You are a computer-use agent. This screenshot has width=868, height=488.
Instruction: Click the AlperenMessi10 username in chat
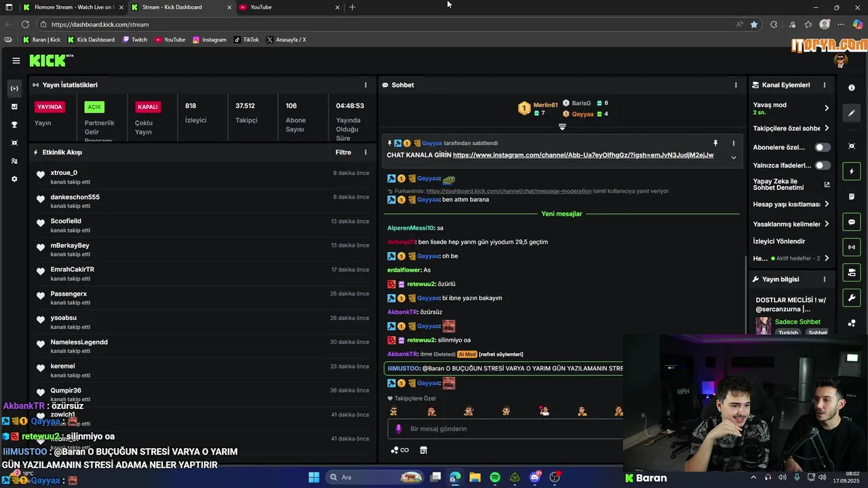point(410,228)
